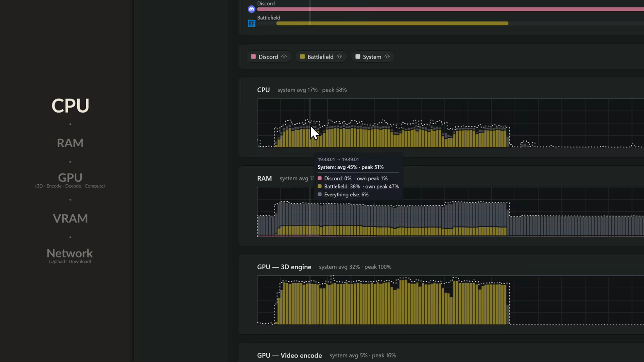Toggle Battlefield visibility eye icon
Image resolution: width=644 pixels, height=362 pixels.
339,57
